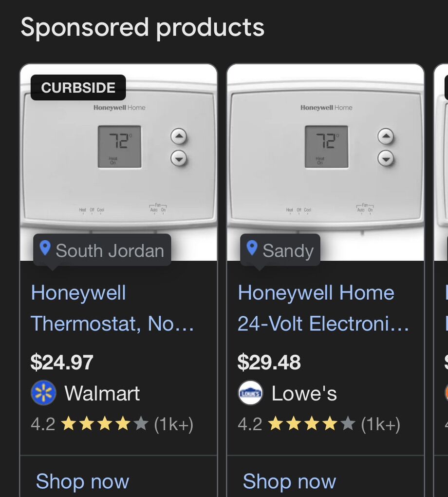
Task: Click the Lowe's product's star rating
Action: point(311,424)
